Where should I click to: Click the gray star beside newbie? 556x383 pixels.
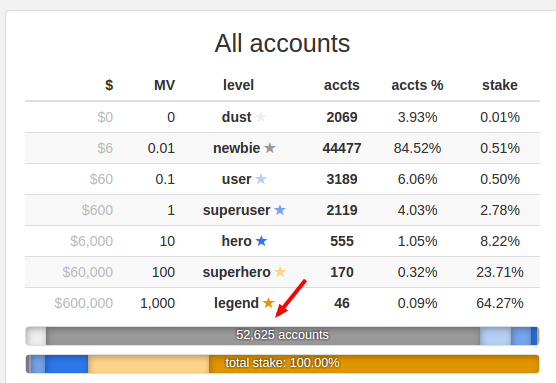pos(270,148)
